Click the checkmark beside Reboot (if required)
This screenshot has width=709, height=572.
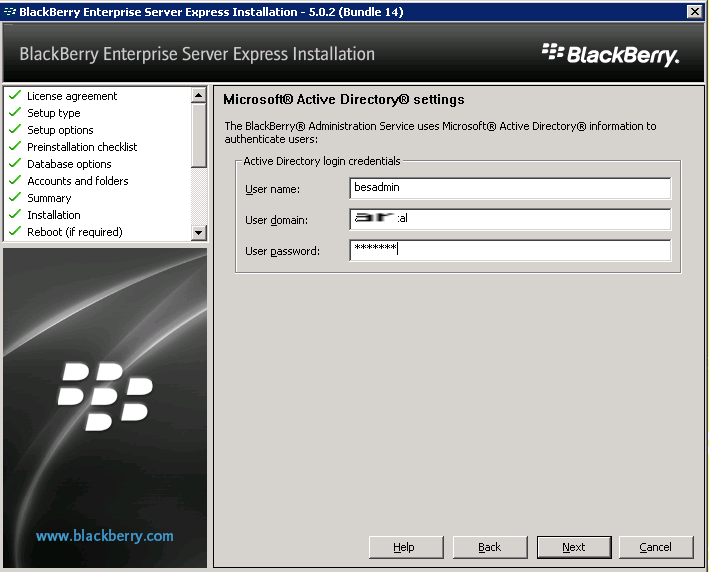pyautogui.click(x=15, y=232)
